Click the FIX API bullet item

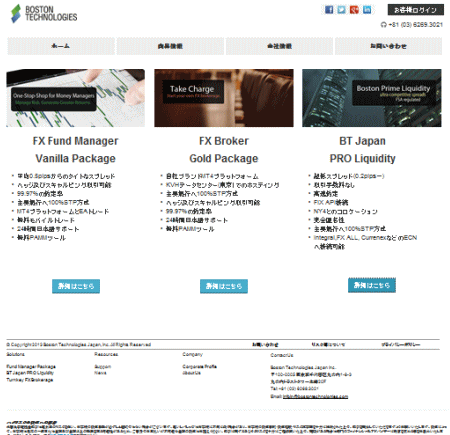click(331, 202)
